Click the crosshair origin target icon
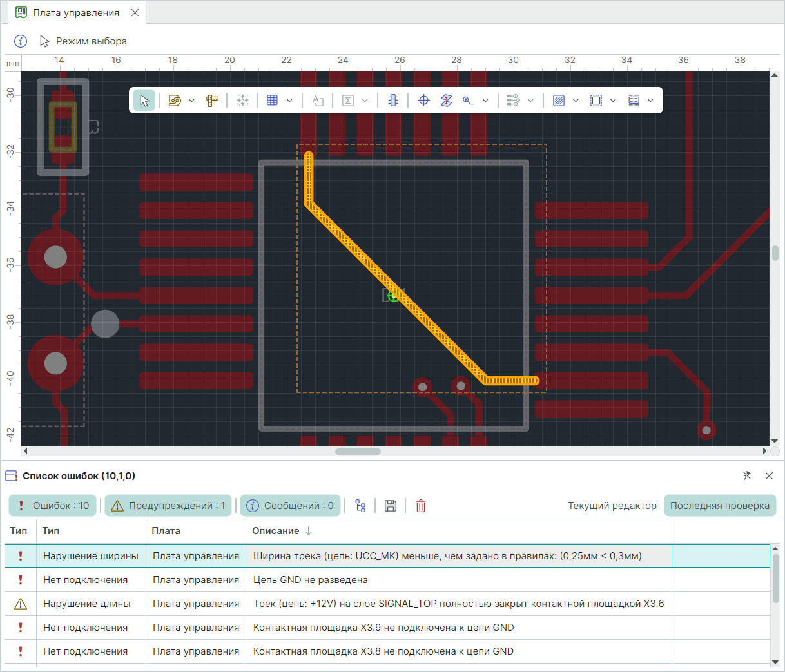The height and width of the screenshot is (672, 785). tap(423, 101)
